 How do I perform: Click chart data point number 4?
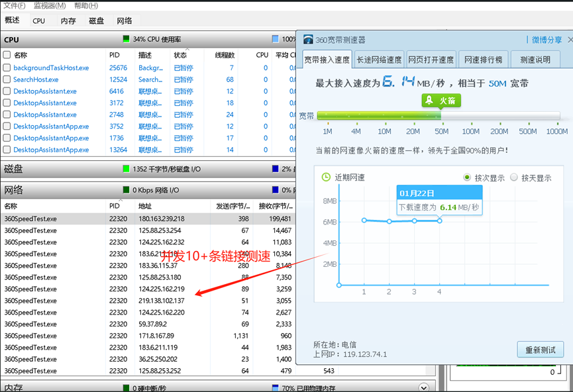click(440, 220)
